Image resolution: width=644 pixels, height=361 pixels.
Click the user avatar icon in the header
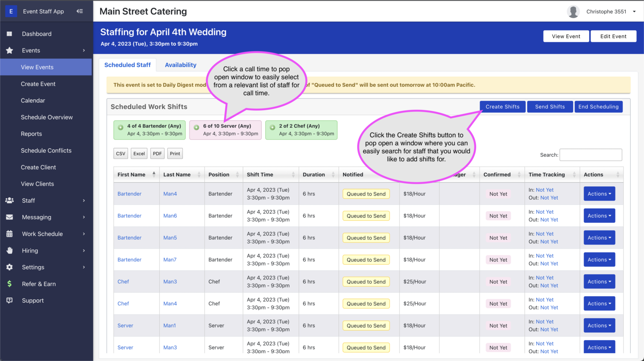click(573, 11)
